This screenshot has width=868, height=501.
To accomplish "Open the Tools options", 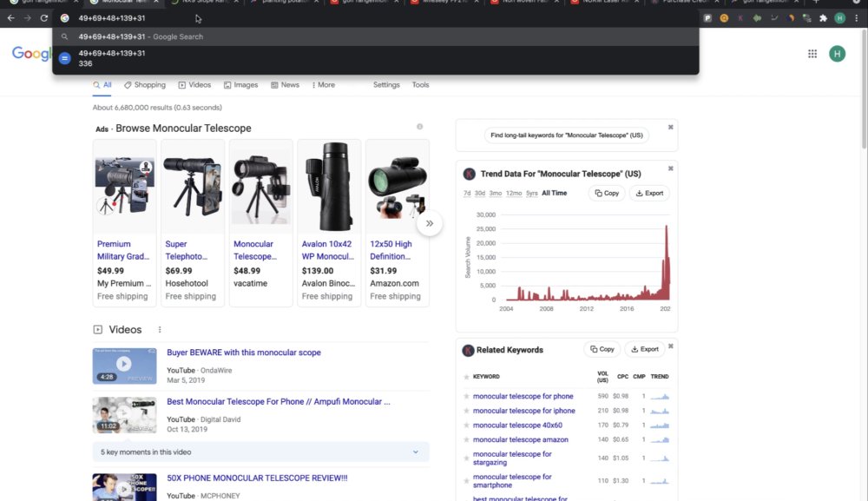I will click(x=420, y=85).
